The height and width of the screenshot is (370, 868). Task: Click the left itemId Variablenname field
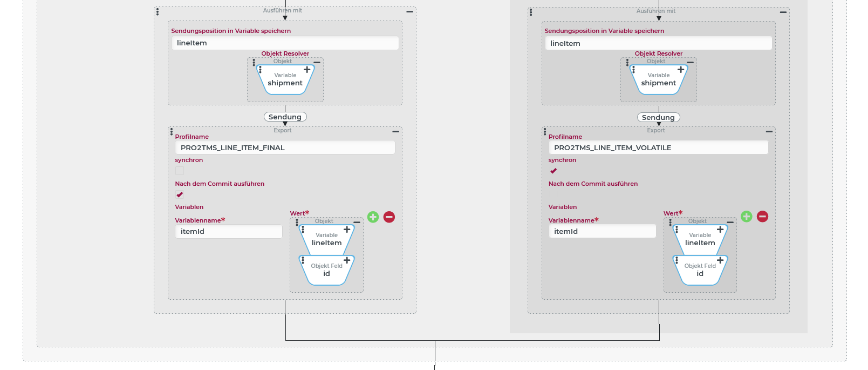(228, 231)
